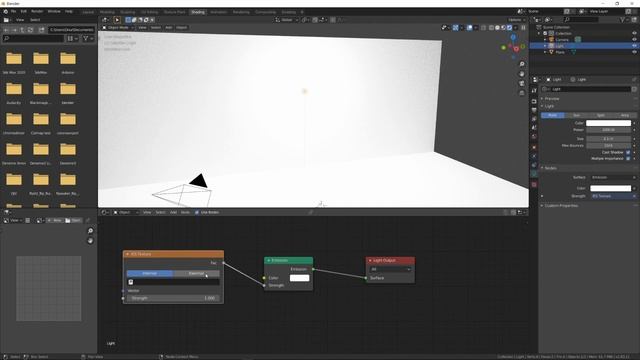Viewport: 640px width, 360px height.
Task: Switch to wireframe viewport shading mode
Action: click(491, 28)
